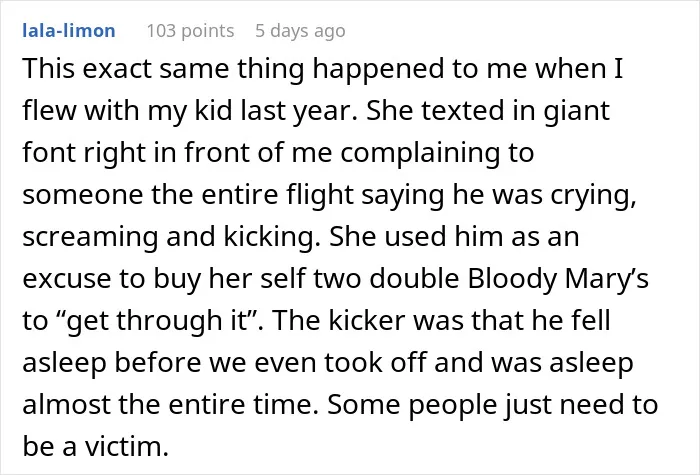Click the words 'She used him as an'
This screenshot has height=475, width=700.
pos(454,236)
